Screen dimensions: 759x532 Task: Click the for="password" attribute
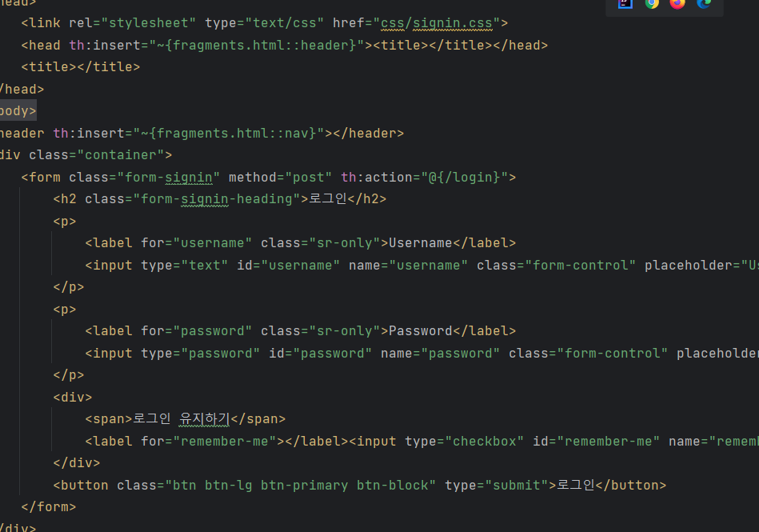coord(197,331)
